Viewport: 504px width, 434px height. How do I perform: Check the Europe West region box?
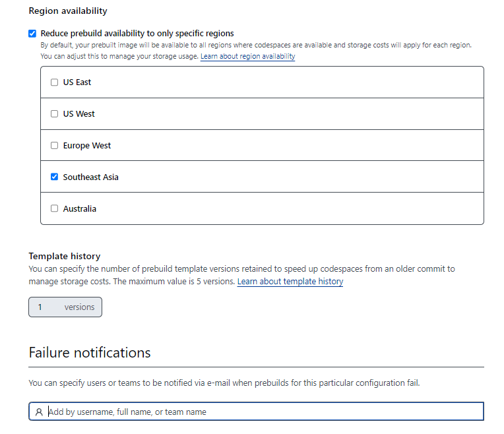[54, 146]
